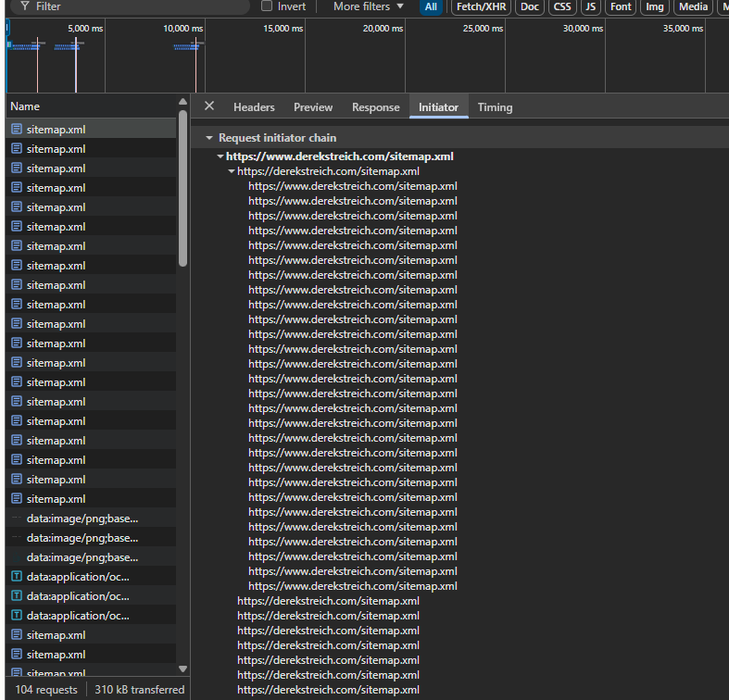729x700 pixels.
Task: Select the Initiator tab
Action: (438, 107)
